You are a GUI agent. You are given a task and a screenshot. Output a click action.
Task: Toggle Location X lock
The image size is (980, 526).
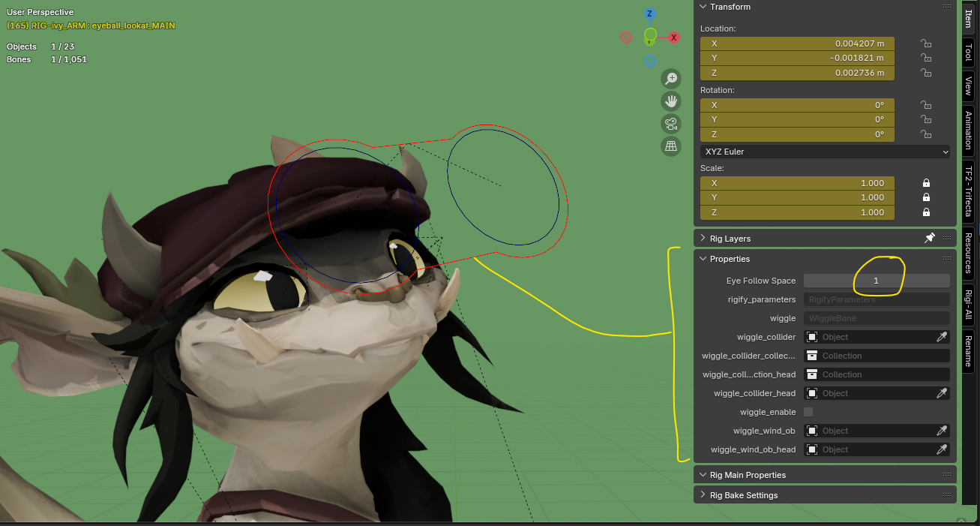926,44
